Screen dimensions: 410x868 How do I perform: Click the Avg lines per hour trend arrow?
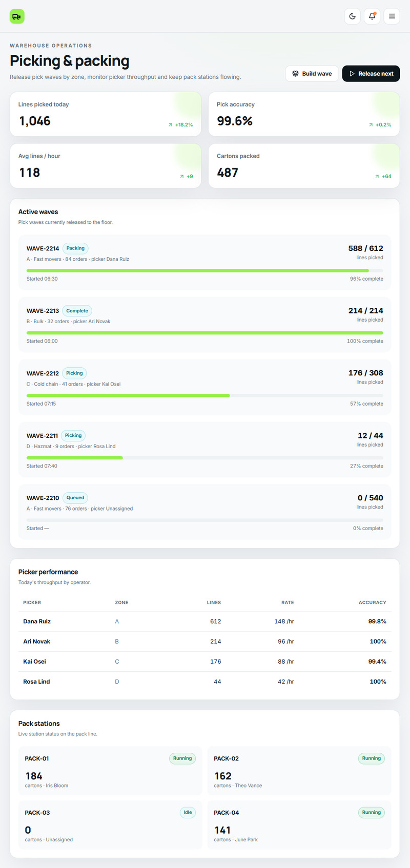(x=182, y=177)
